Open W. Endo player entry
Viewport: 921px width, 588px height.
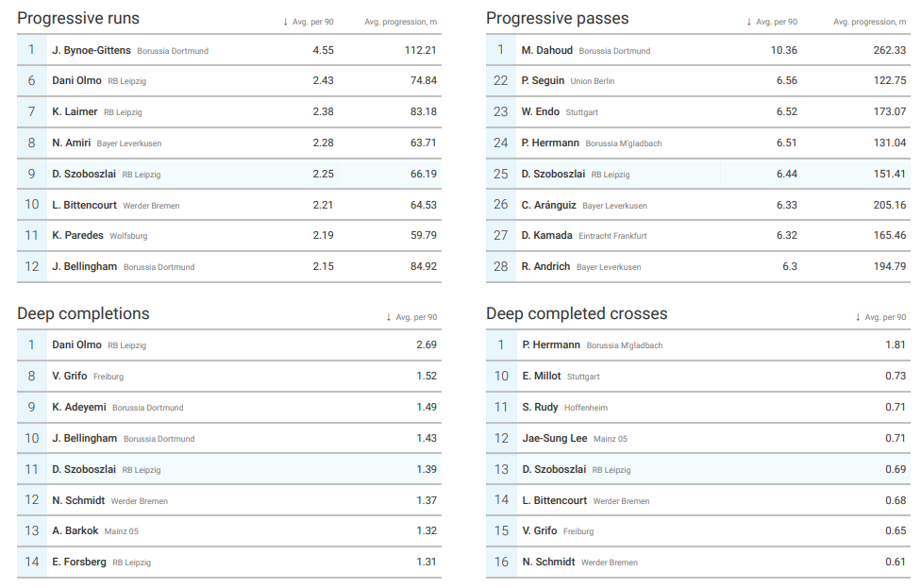click(x=541, y=111)
